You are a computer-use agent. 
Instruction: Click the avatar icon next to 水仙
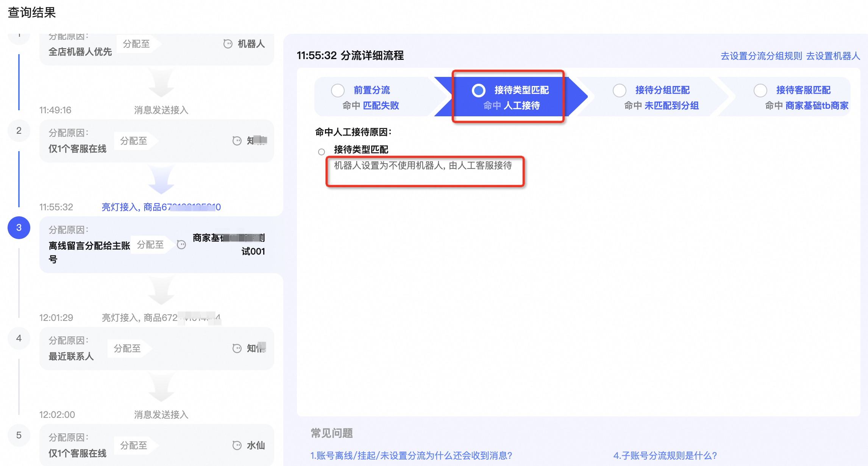click(x=237, y=446)
